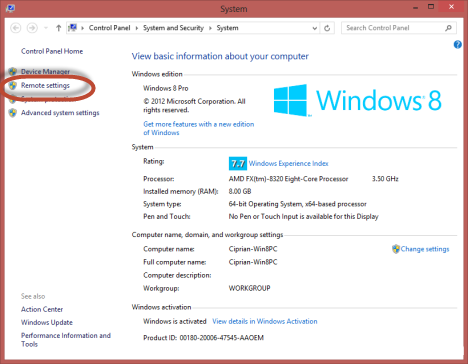
Task: Click the computer icon in address bar
Action: pyautogui.click(x=72, y=28)
